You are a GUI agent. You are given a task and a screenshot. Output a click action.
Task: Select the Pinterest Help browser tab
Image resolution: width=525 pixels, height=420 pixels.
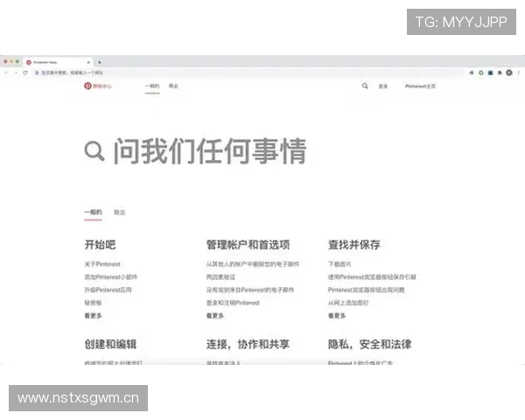point(57,62)
